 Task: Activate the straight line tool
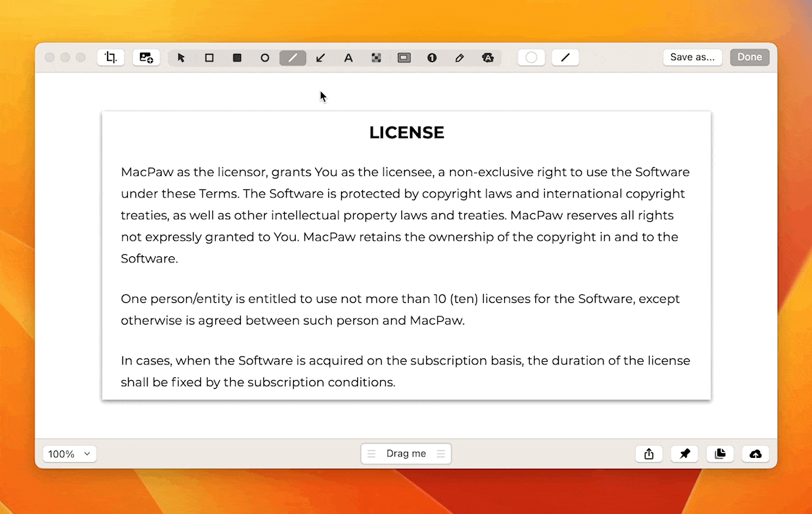click(x=293, y=58)
